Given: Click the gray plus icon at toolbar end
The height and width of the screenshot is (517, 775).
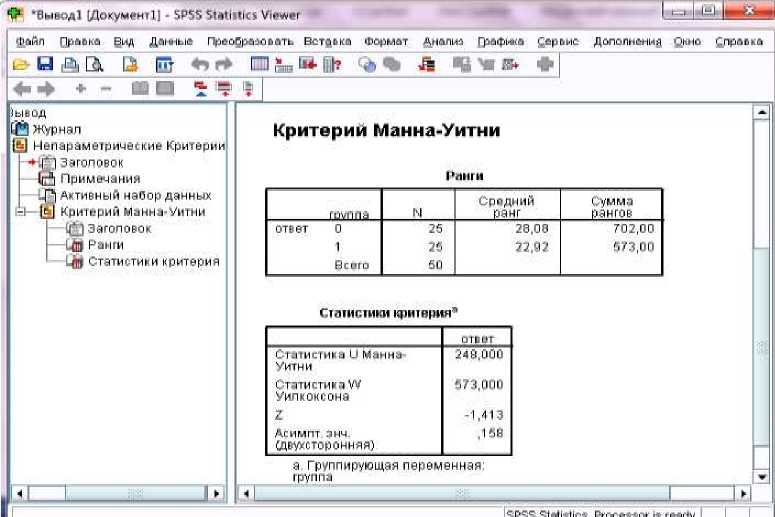Looking at the screenshot, I should pos(545,64).
